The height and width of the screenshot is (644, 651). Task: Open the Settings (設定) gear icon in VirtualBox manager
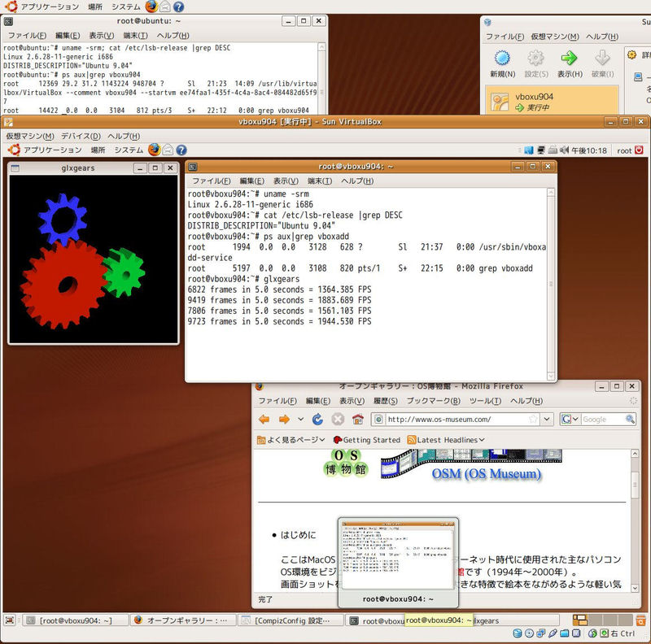click(535, 58)
